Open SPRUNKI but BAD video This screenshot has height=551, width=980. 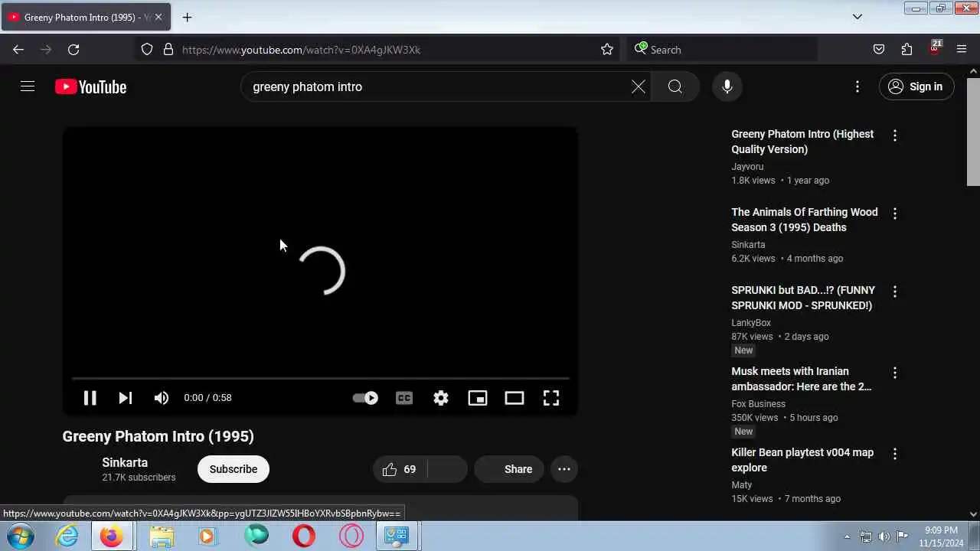(x=803, y=298)
